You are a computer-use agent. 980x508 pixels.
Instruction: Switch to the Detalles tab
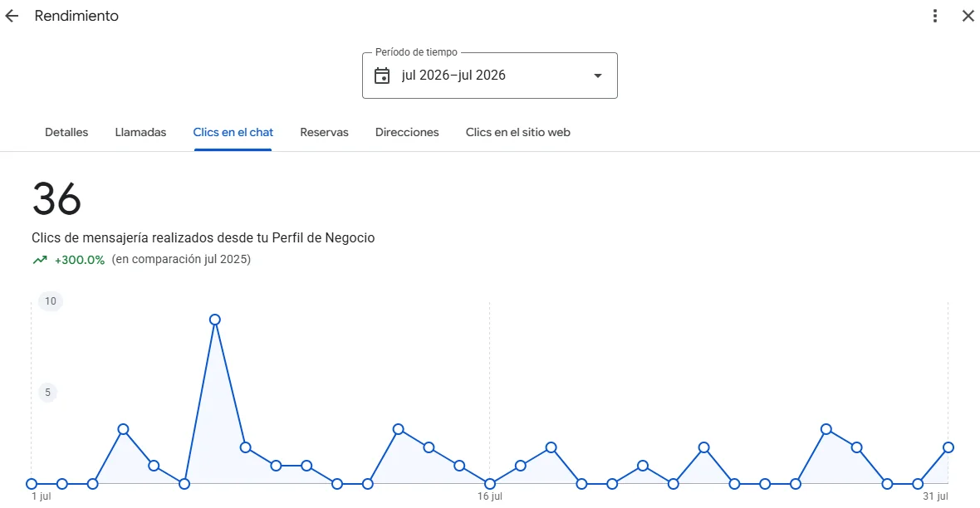point(66,133)
